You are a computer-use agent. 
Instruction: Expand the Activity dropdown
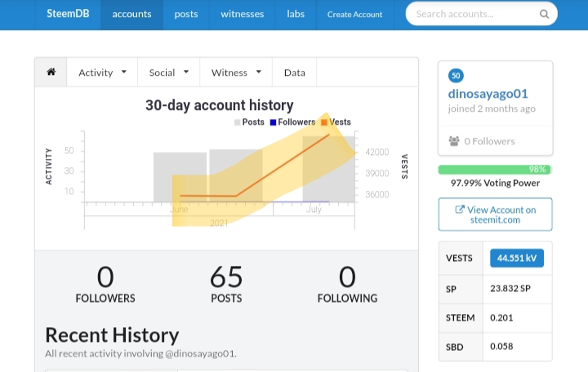tap(102, 73)
